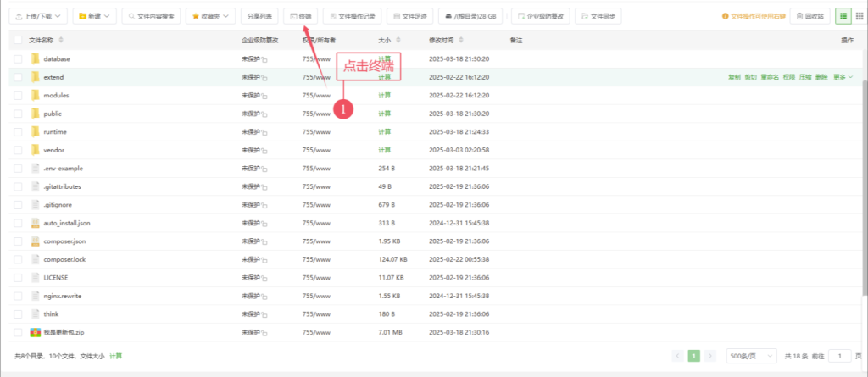868x377 pixels.
Task: Go to previous page arrow
Action: click(x=678, y=356)
